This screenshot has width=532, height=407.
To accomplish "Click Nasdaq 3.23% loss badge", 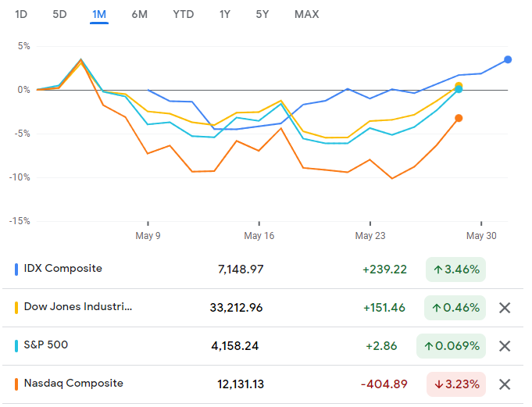I will 455,384.
